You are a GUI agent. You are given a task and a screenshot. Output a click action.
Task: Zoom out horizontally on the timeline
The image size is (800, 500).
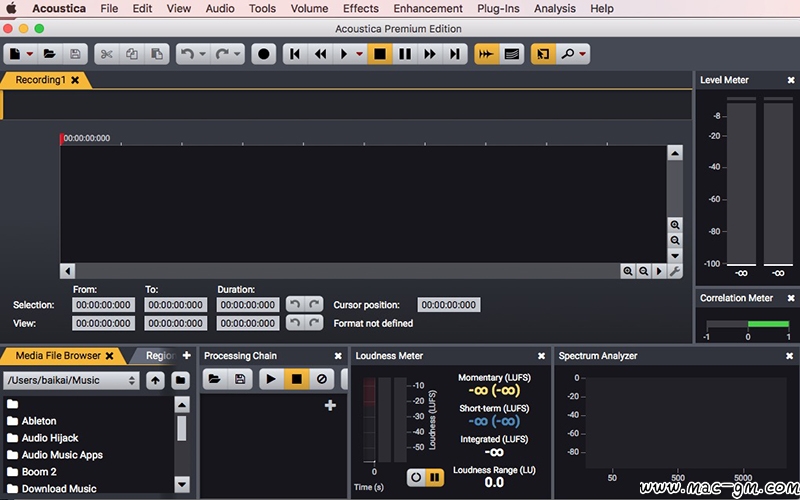pos(644,271)
